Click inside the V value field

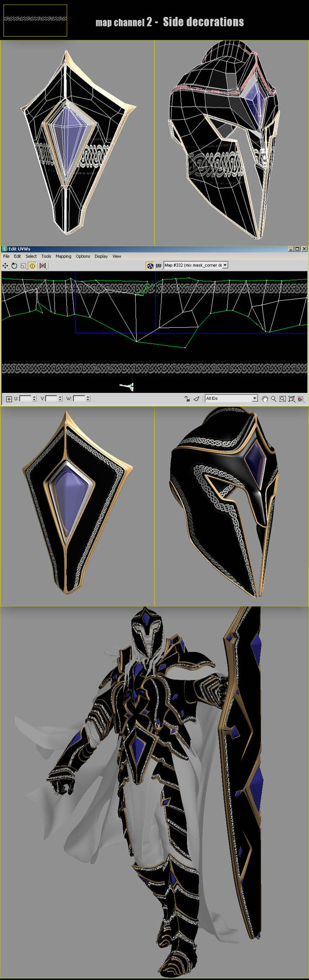pos(51,398)
